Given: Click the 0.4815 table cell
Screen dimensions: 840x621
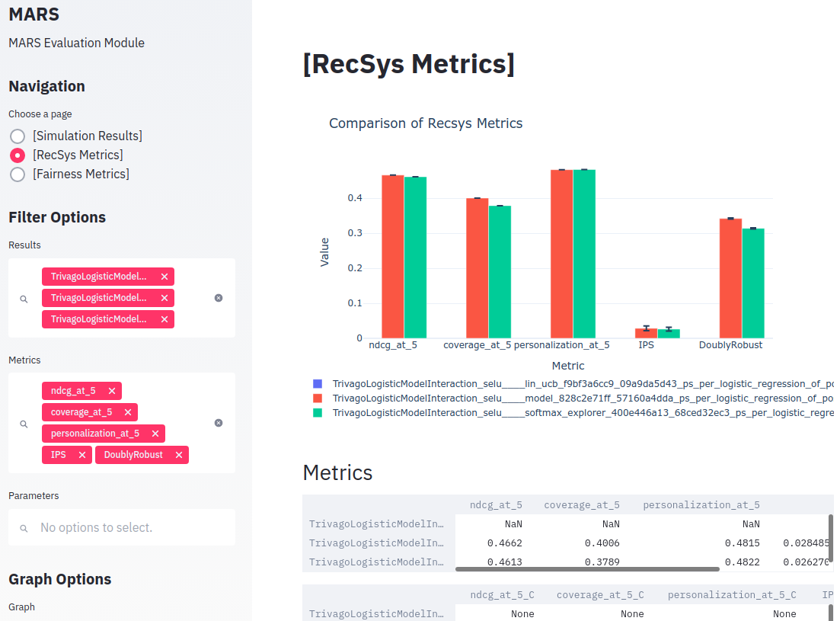Looking at the screenshot, I should [742, 543].
